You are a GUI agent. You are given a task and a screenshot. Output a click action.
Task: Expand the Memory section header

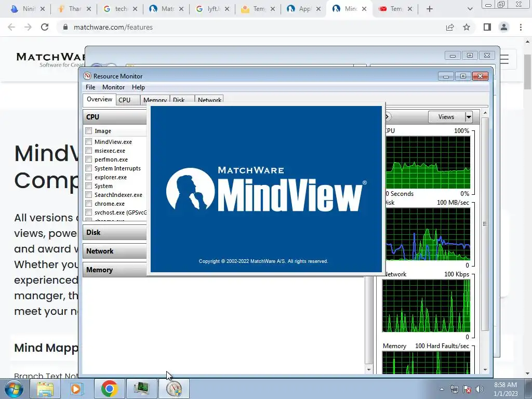click(x=115, y=270)
